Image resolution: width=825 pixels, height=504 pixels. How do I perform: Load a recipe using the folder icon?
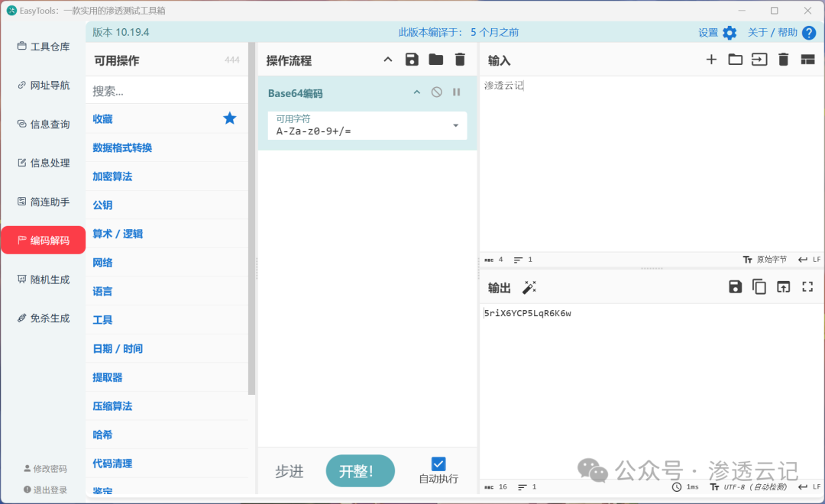[435, 60]
